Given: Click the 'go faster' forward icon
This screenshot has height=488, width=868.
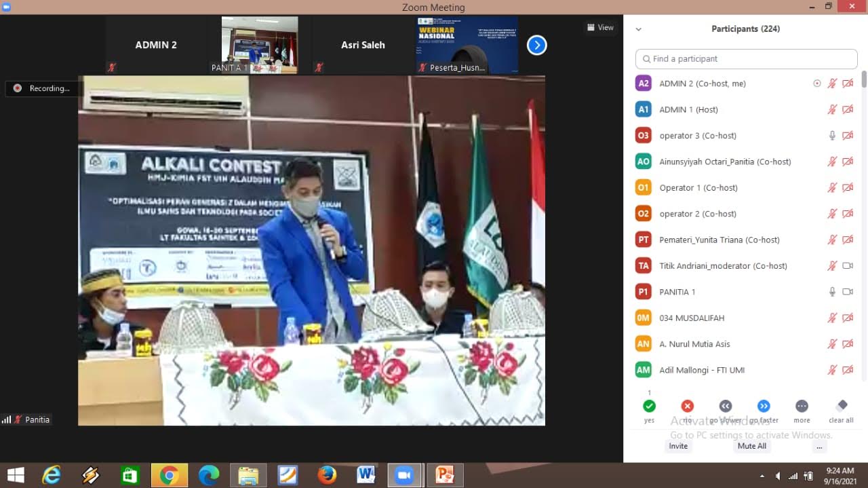Looking at the screenshot, I should 764,406.
